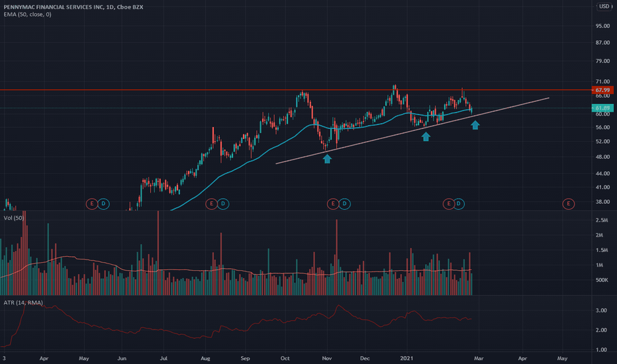Image resolution: width=617 pixels, height=364 pixels.
Task: Click the Sep label on the time axis
Action: click(x=245, y=359)
